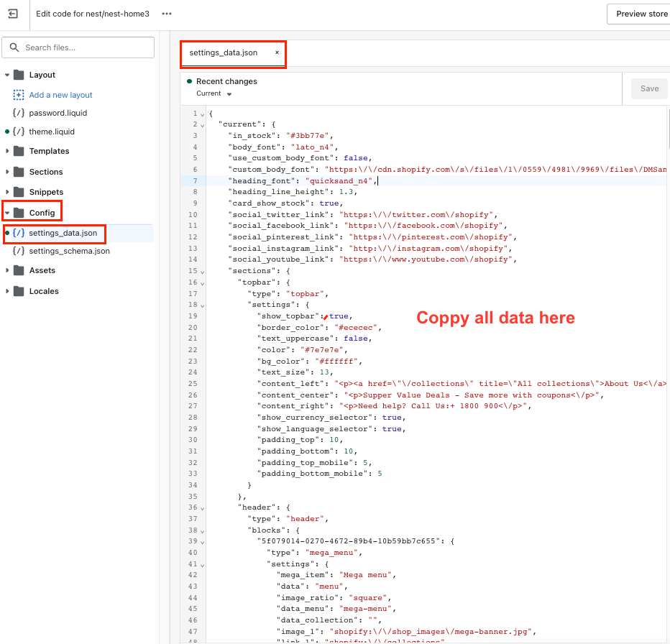The image size is (670, 644).
Task: Click the Assets folder icon
Action: (19, 270)
